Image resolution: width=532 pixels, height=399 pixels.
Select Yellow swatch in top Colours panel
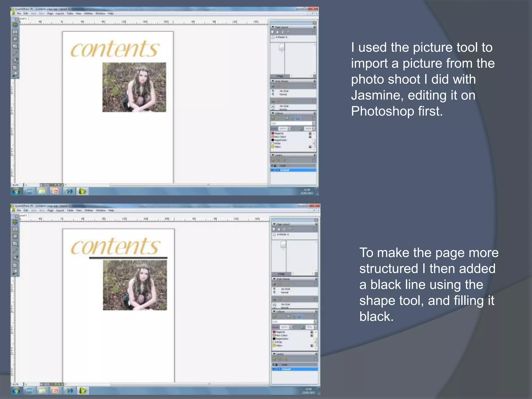pos(273,147)
